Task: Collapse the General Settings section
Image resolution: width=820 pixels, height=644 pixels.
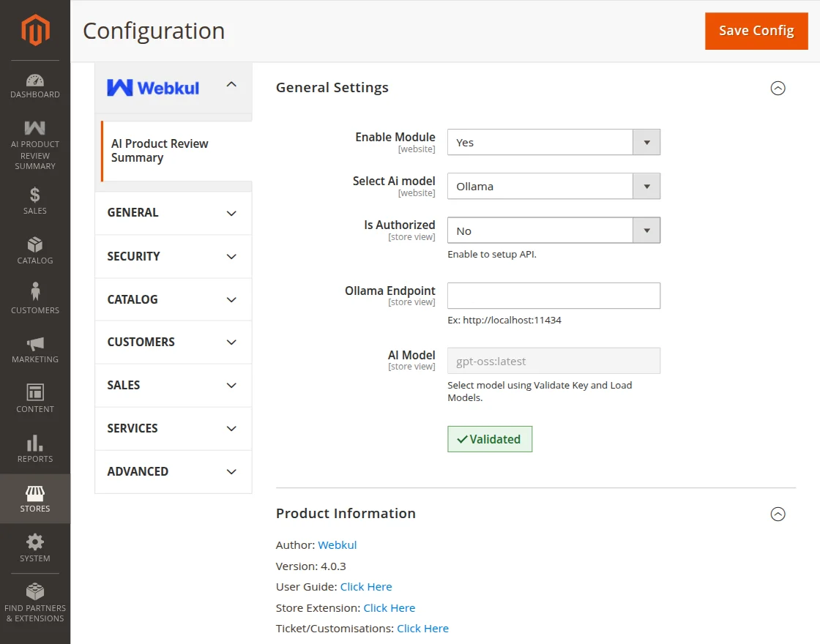Action: (x=778, y=88)
